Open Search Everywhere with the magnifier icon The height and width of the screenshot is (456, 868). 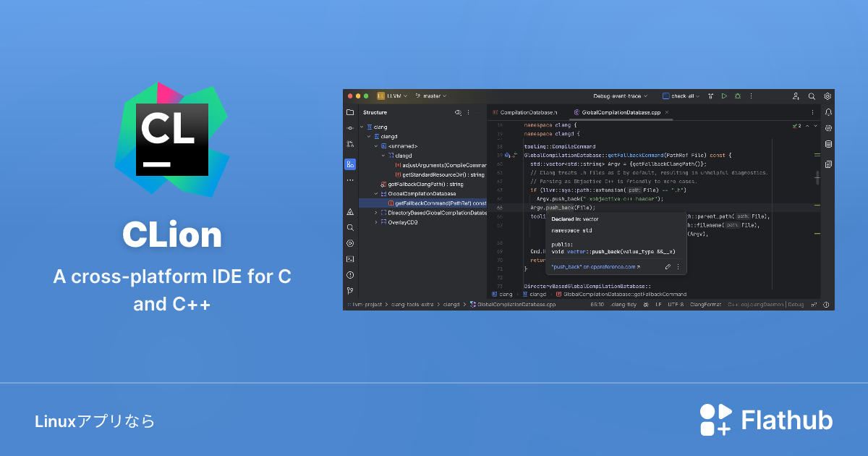pos(811,96)
